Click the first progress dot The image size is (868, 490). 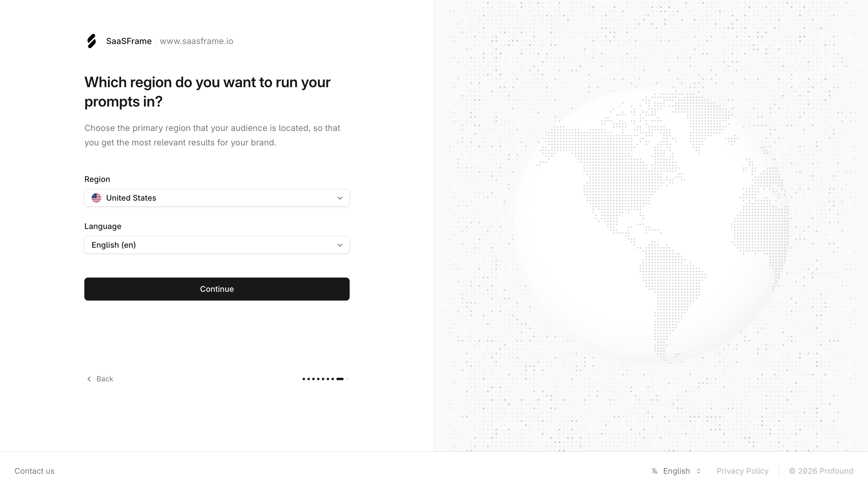coord(303,379)
